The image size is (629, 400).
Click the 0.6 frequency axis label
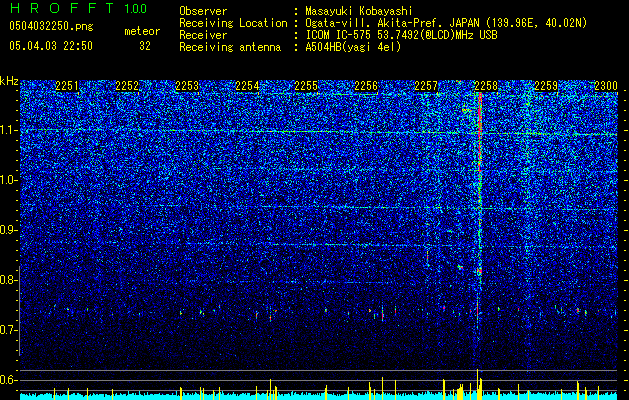point(8,380)
